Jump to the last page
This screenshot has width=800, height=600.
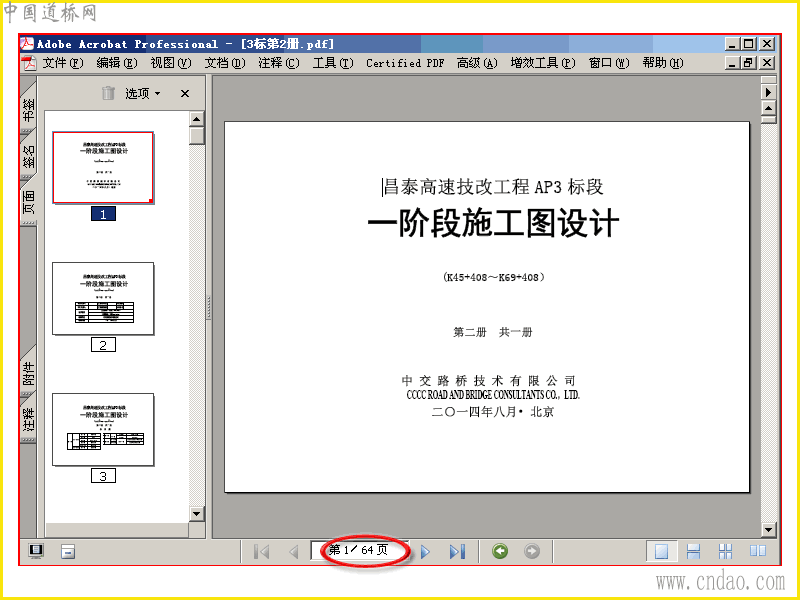coord(457,552)
